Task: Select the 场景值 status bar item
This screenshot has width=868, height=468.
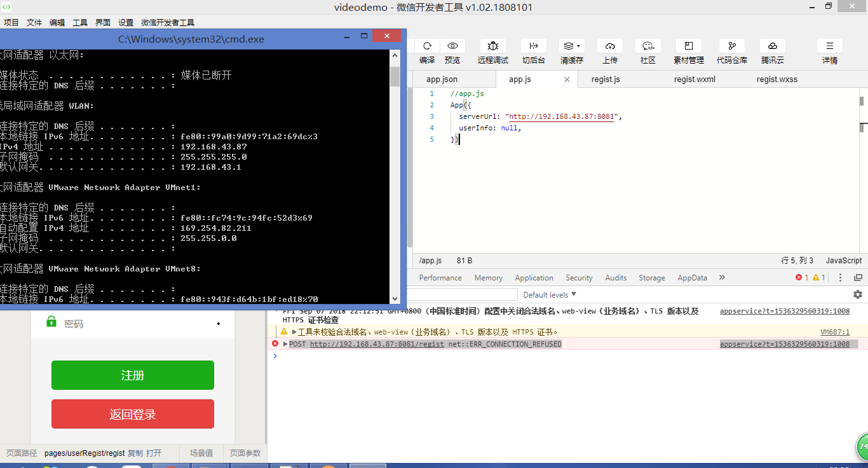Action: click(x=201, y=453)
